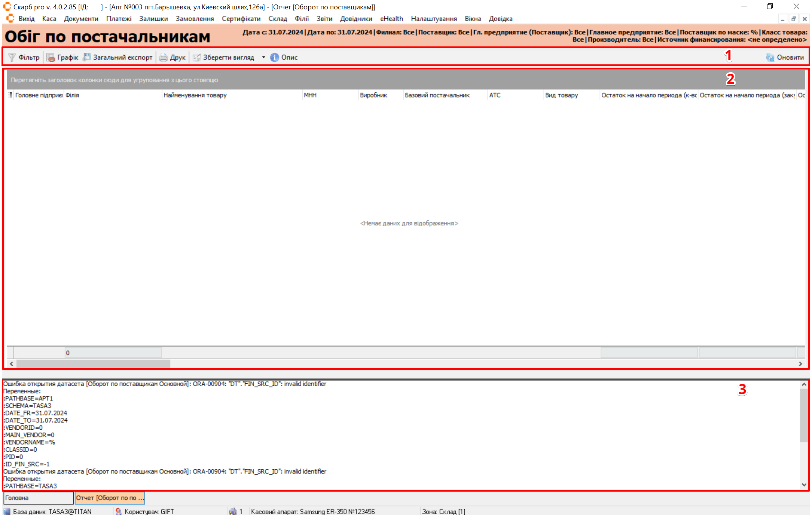Open the Довідники menu

tap(356, 19)
